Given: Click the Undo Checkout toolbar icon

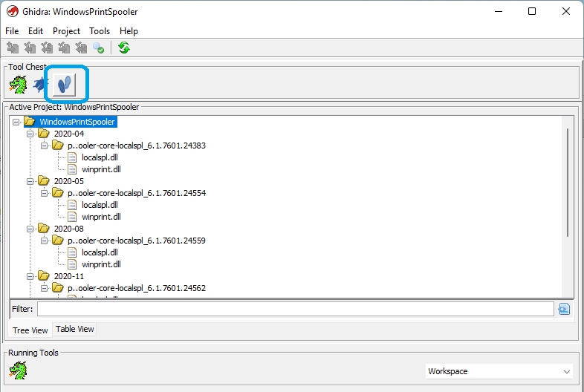Looking at the screenshot, I should pos(81,48).
